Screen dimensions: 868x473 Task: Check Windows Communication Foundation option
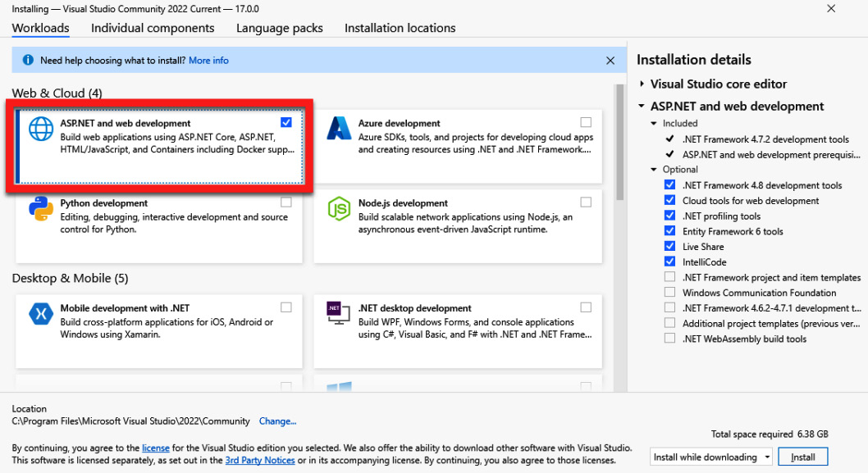[669, 292]
